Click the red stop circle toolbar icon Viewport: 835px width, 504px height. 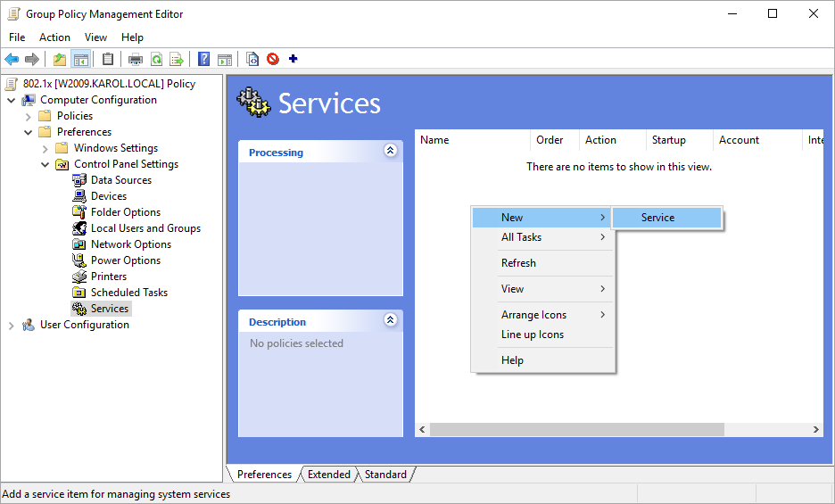[273, 60]
